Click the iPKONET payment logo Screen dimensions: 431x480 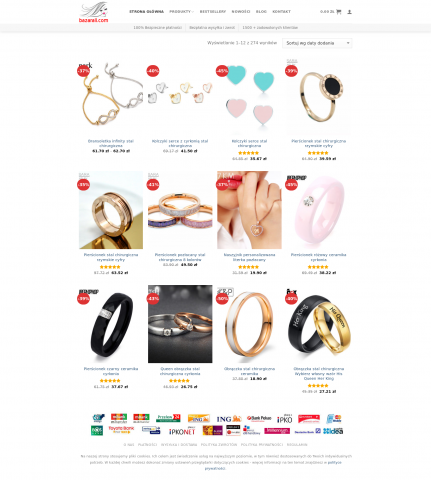(182, 431)
